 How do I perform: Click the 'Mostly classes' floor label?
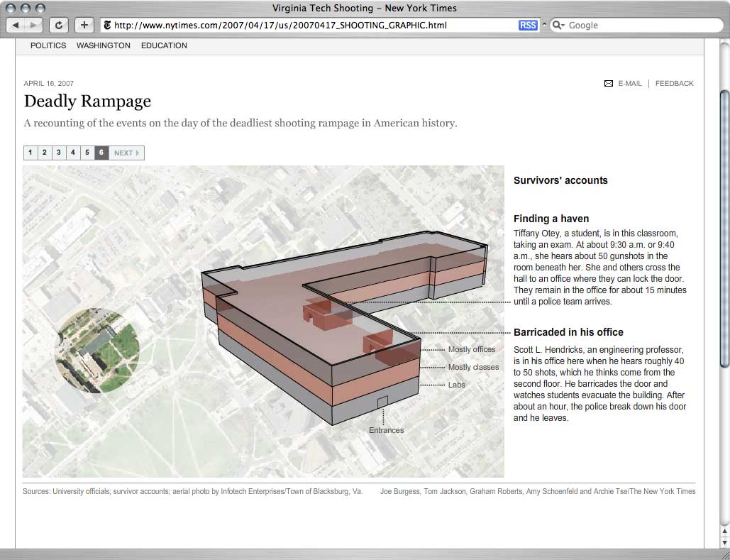[473, 367]
